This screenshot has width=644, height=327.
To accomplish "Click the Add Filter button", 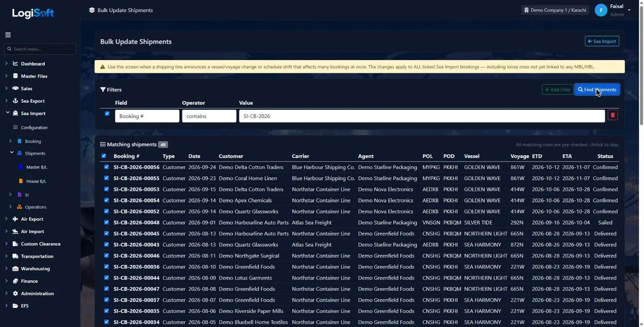I will 558,90.
